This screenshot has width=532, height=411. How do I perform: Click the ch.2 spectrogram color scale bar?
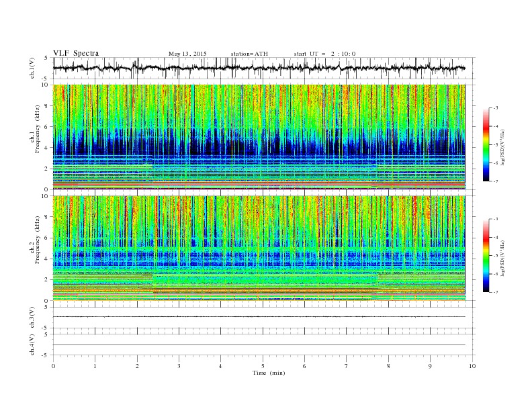[486, 256]
